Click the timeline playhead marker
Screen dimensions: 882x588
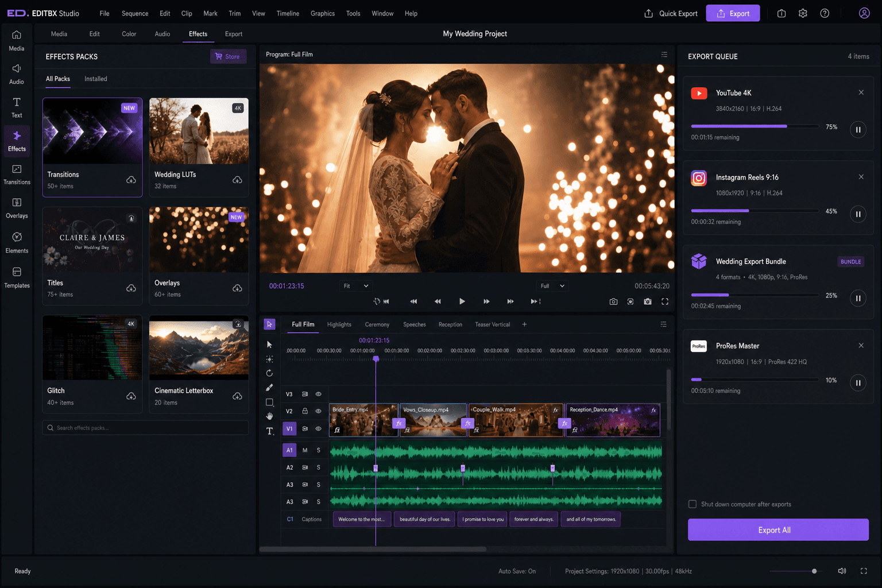376,359
